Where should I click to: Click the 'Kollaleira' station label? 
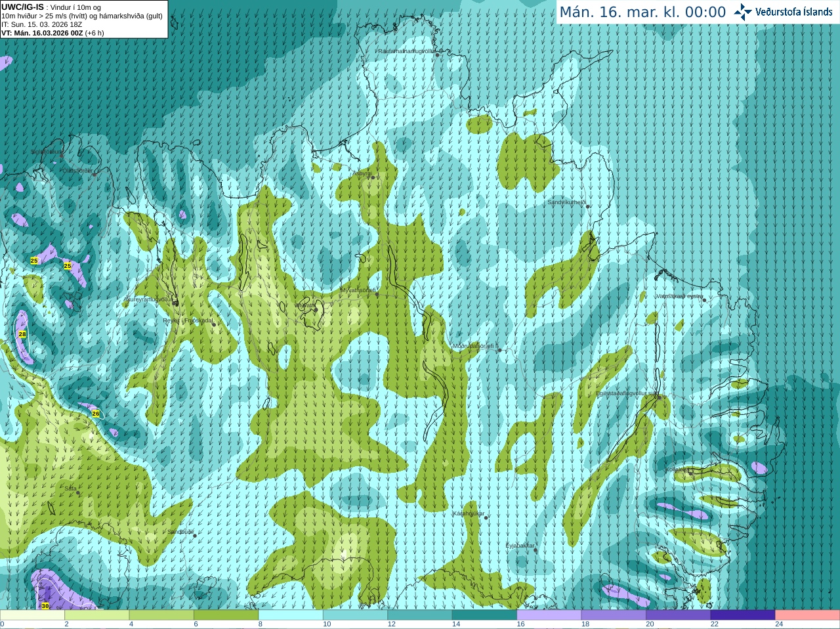[x=678, y=469]
